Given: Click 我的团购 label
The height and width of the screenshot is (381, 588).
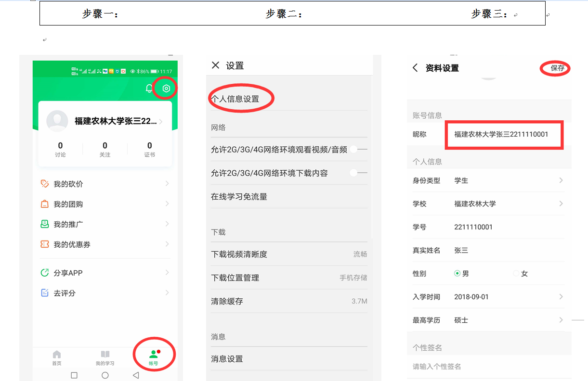Looking at the screenshot, I should coord(68,204).
